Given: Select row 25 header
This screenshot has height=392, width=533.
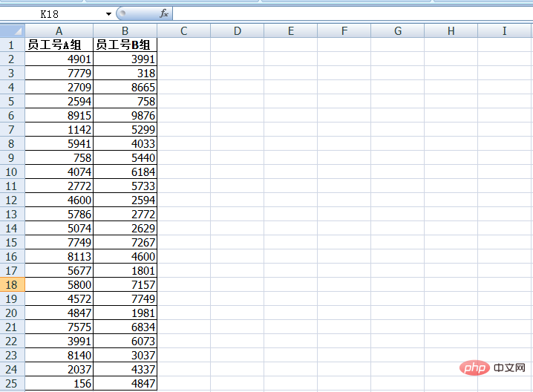Looking at the screenshot, I should point(12,383).
